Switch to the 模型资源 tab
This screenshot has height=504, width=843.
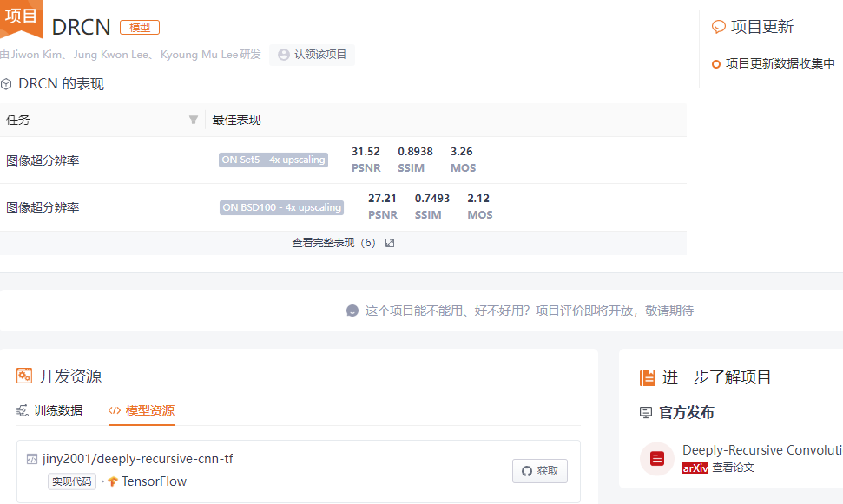click(142, 410)
